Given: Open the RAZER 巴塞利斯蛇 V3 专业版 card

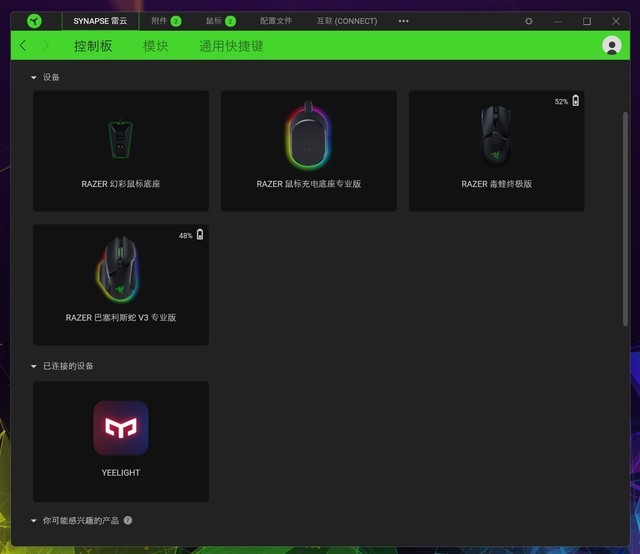Looking at the screenshot, I should coord(121,285).
